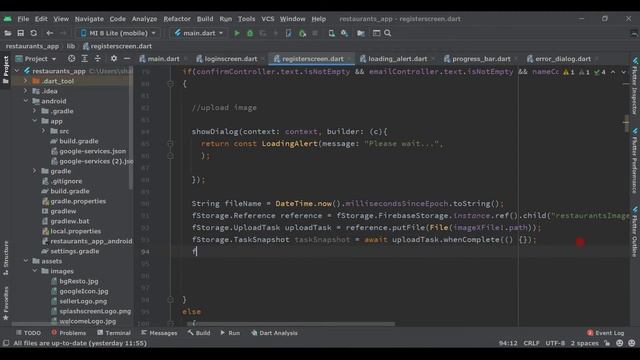The image size is (640, 360).
Task: Expand the .dart_tool folder
Action: click(26, 81)
